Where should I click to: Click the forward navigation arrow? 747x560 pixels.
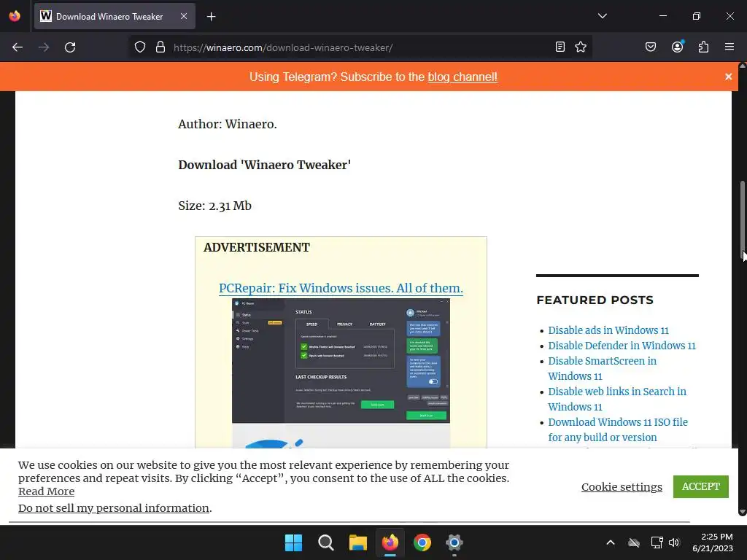click(44, 47)
